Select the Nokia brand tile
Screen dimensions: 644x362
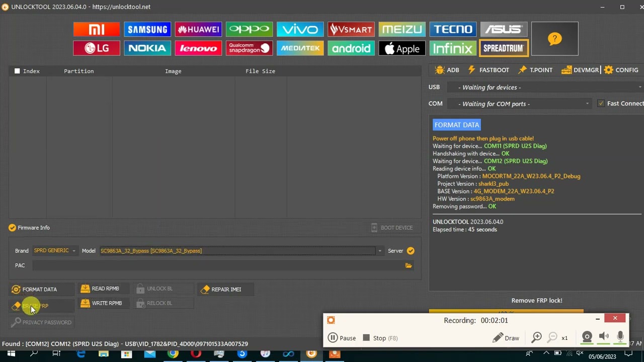[x=147, y=48]
